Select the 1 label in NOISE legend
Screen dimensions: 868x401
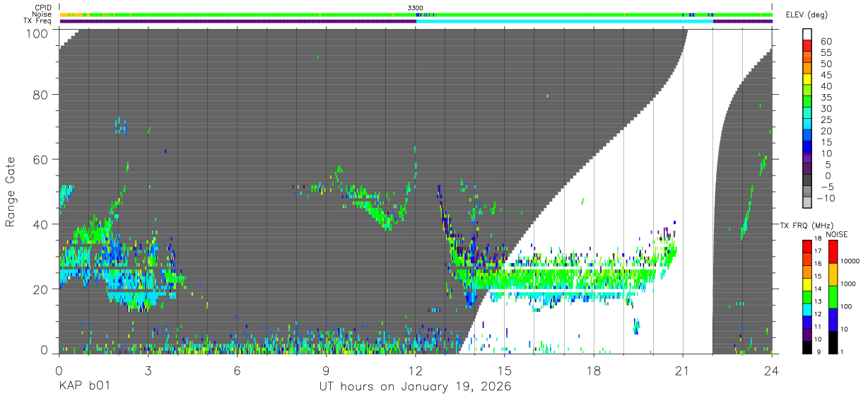pyautogui.click(x=841, y=352)
